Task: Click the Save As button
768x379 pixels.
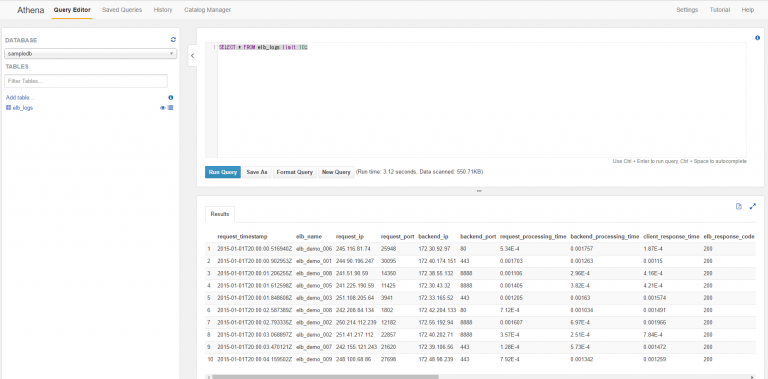Action: (x=257, y=172)
